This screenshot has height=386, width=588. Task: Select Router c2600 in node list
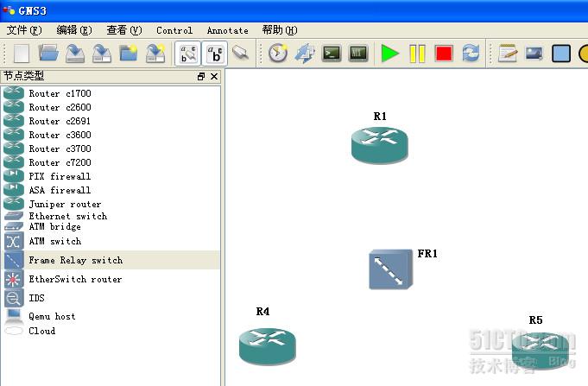(x=111, y=107)
